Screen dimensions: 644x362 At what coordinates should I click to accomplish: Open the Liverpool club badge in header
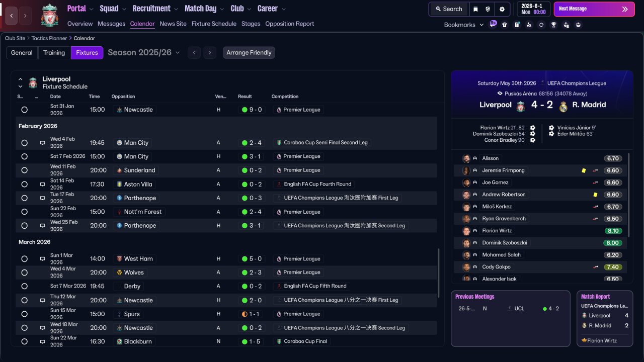pos(50,15)
